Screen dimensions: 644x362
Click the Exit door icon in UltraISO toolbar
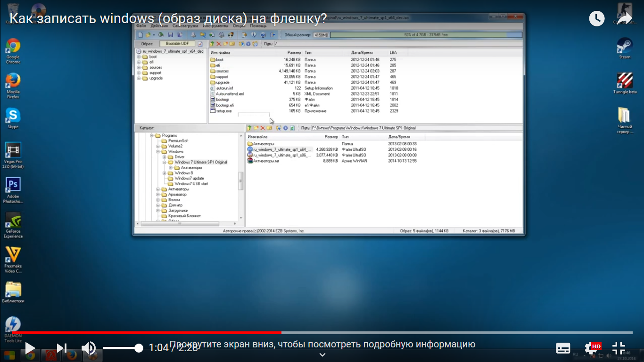(x=272, y=35)
